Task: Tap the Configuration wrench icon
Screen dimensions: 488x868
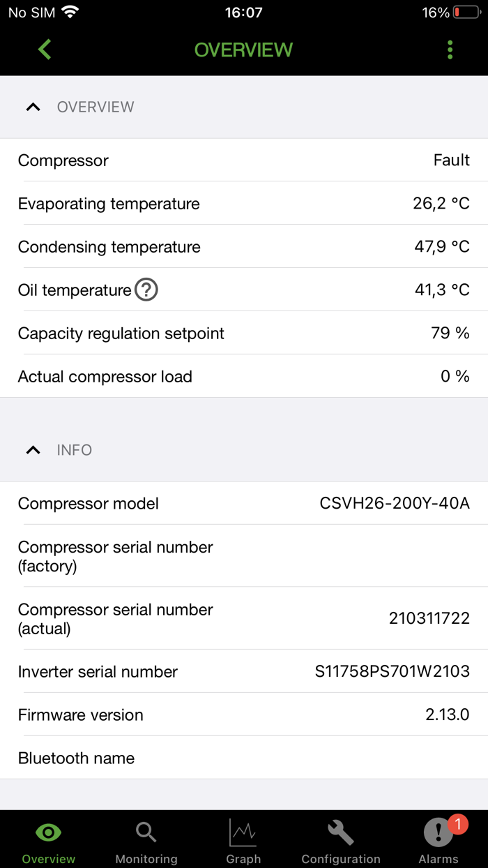Action: point(340,832)
